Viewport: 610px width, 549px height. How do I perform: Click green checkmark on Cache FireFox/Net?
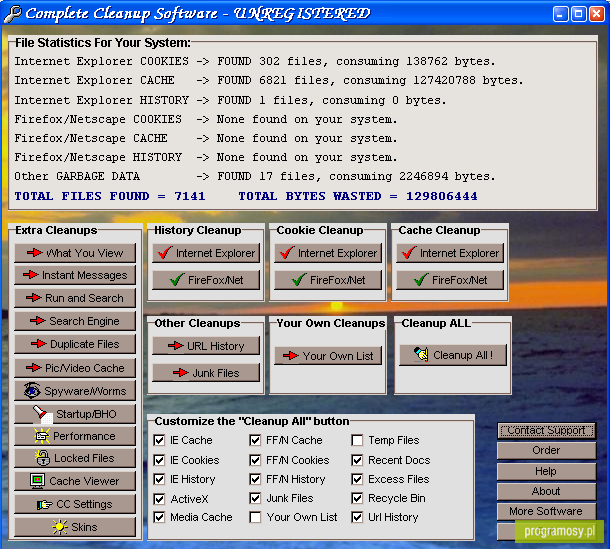421,279
